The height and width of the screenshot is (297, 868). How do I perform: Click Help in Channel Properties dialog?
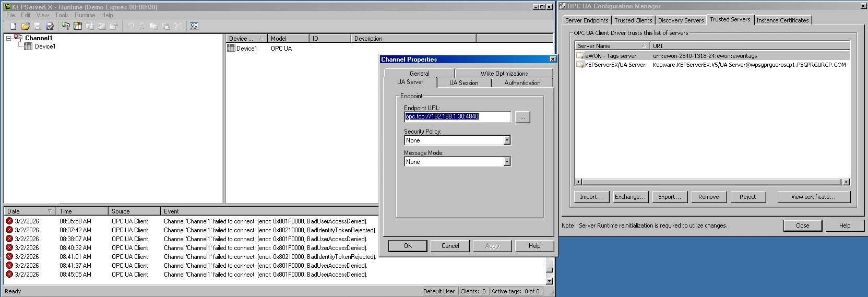pos(534,246)
